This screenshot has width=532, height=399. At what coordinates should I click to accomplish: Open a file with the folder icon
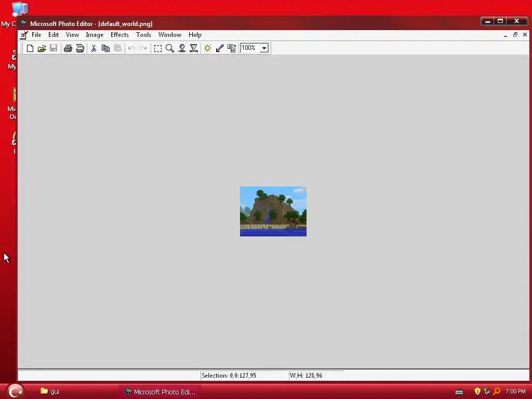coord(42,48)
